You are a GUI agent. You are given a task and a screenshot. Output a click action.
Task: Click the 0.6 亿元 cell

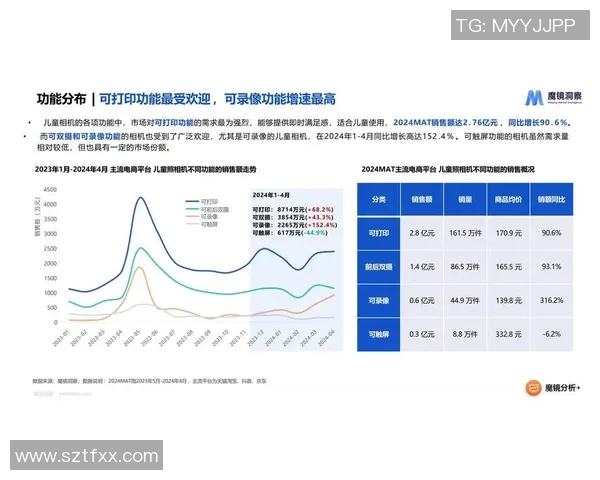422,300
